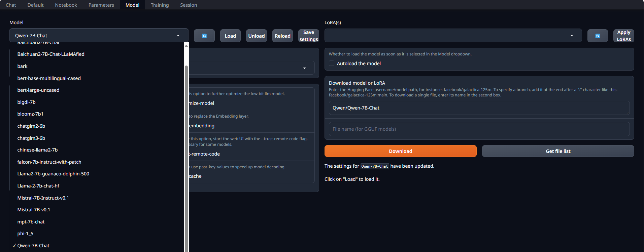Click the model path field containing Qwen/Qwen-7B-Chat
This screenshot has width=644, height=252.
point(479,108)
